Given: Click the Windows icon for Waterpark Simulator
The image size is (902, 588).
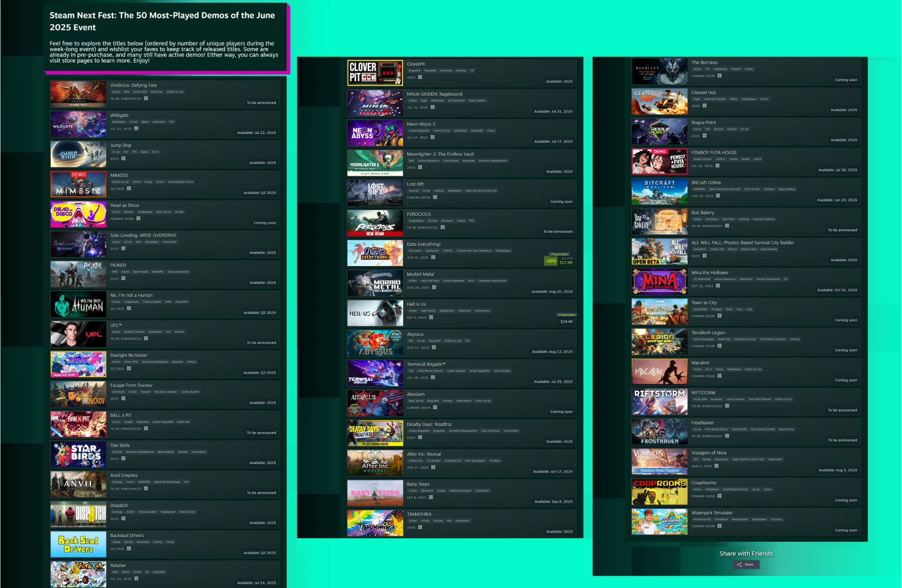Looking at the screenshot, I should [719, 526].
